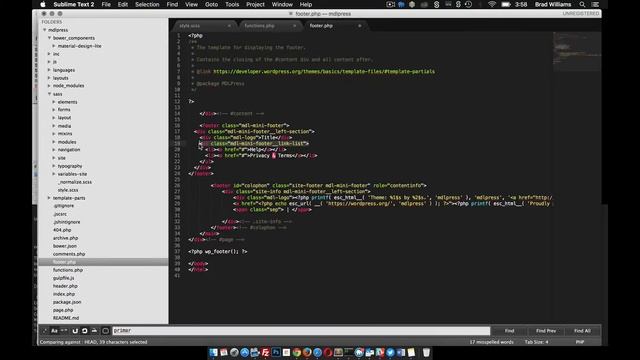Image resolution: width=640 pixels, height=360 pixels.
Task: Expand the languages folder
Action: click(49, 70)
